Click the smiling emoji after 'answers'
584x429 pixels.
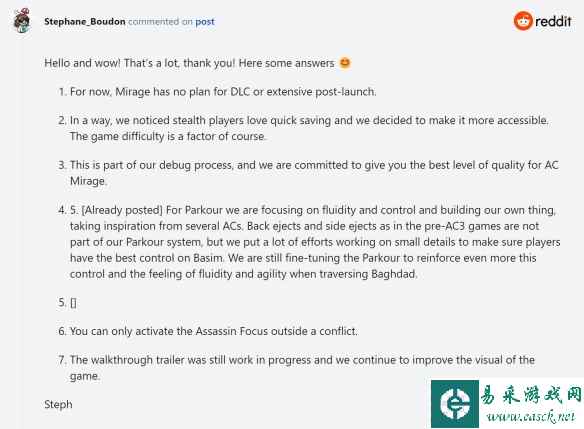click(x=345, y=63)
